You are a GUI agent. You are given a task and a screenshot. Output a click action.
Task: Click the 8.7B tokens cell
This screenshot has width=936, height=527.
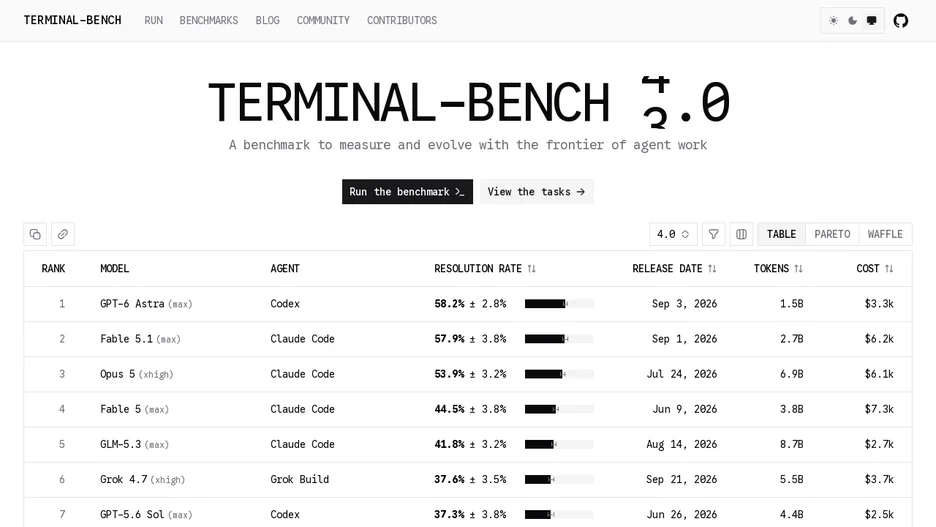[792, 445]
